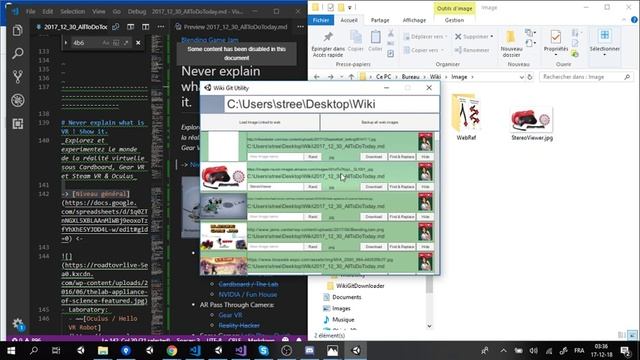Click the Copier icon in Explorer ribbon

[x=356, y=37]
